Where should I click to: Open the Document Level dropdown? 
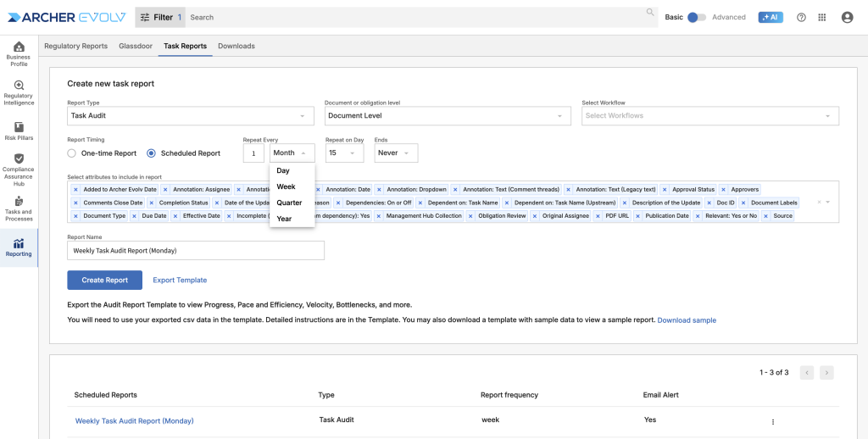coord(448,116)
